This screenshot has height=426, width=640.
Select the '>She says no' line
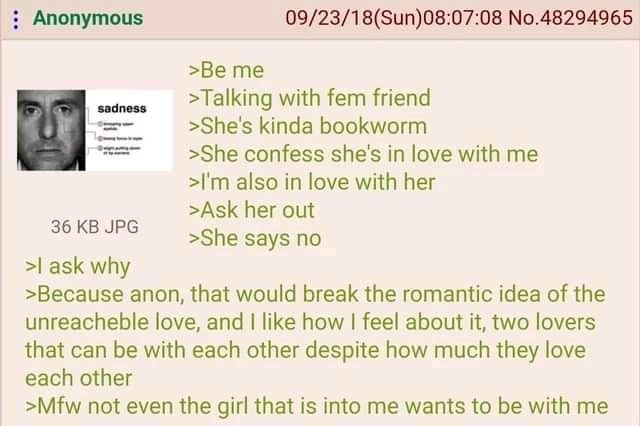tap(255, 238)
